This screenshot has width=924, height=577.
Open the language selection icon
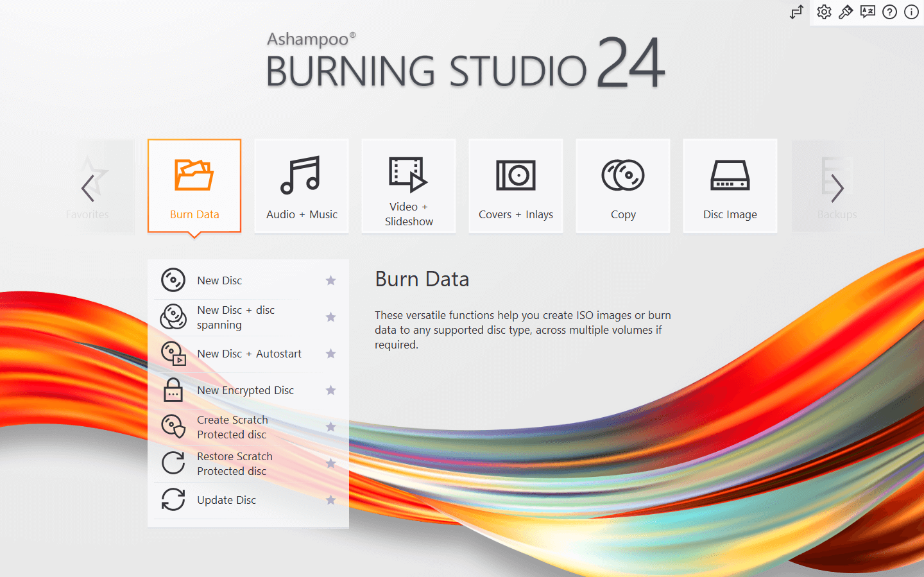[868, 12]
